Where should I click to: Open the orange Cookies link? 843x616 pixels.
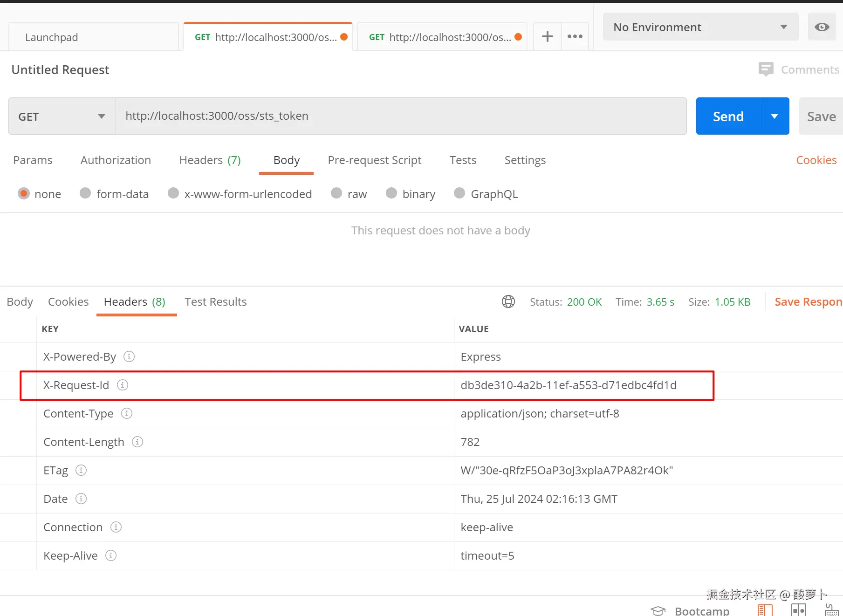816,160
